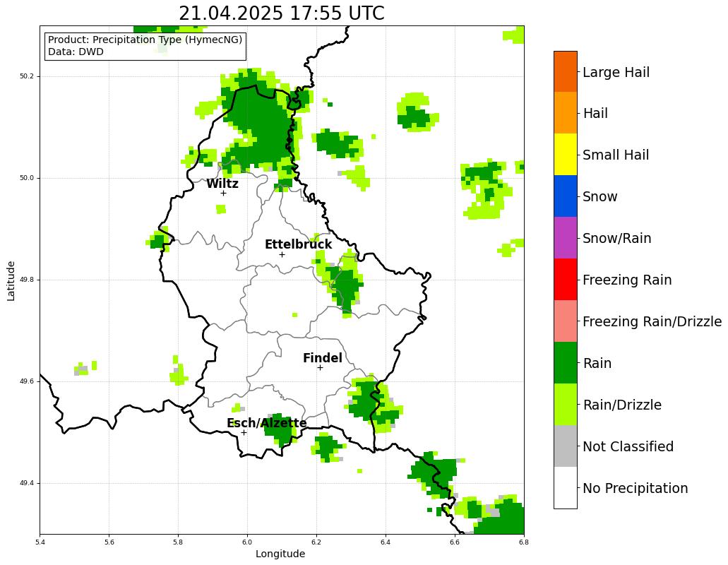Click the 5.8 longitude tick label
The height and width of the screenshot is (565, 728).
[x=178, y=542]
